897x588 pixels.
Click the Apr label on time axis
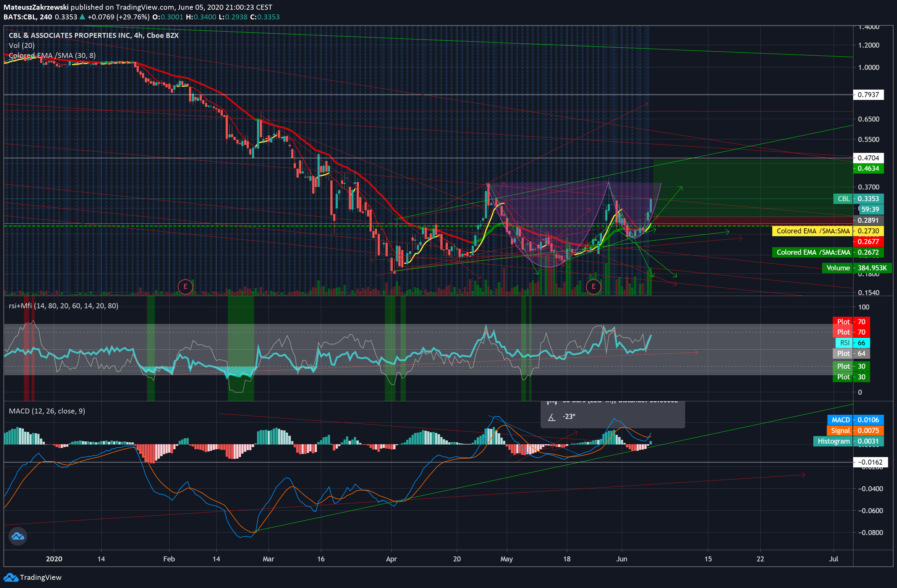[391, 559]
